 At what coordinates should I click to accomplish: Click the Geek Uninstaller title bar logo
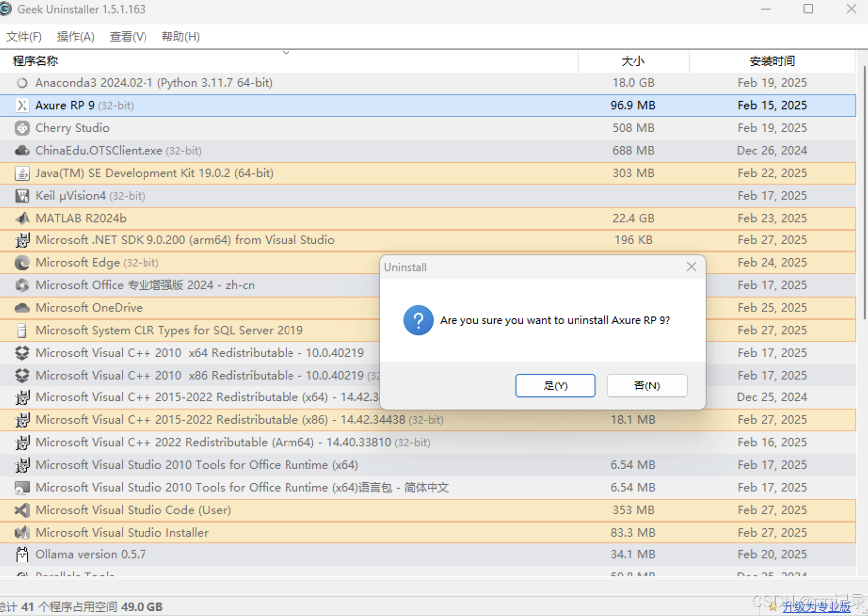tap(6, 9)
